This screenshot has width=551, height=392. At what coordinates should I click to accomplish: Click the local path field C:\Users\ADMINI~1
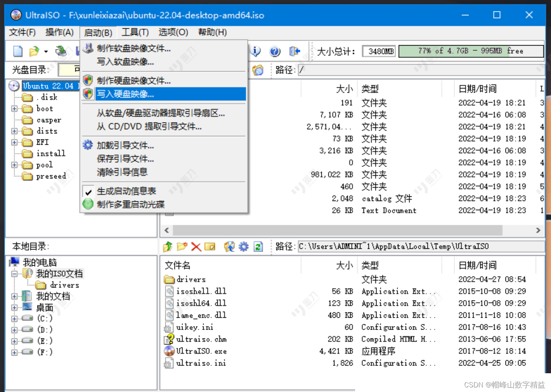421,246
